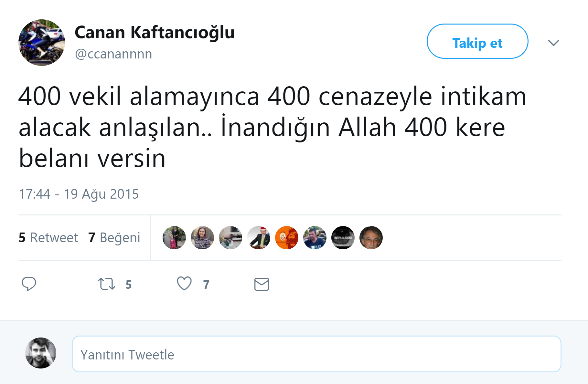Click the first liker's avatar
The image size is (588, 384).
pos(174,238)
